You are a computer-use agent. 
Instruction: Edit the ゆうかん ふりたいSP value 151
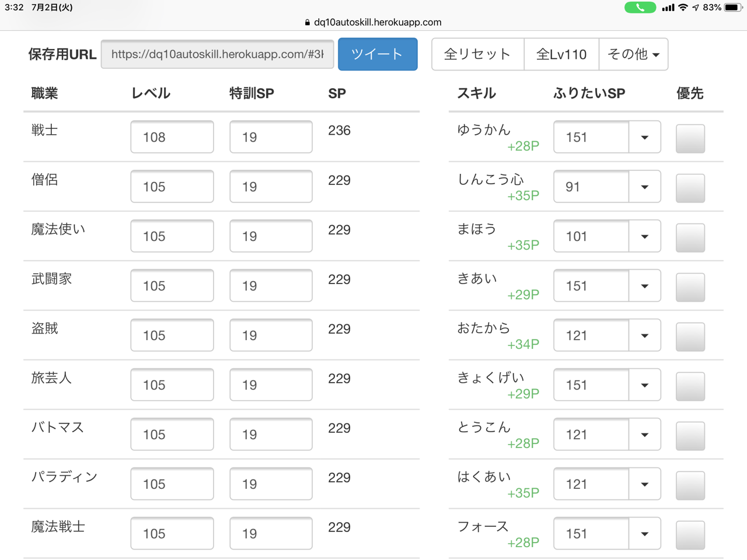(591, 137)
